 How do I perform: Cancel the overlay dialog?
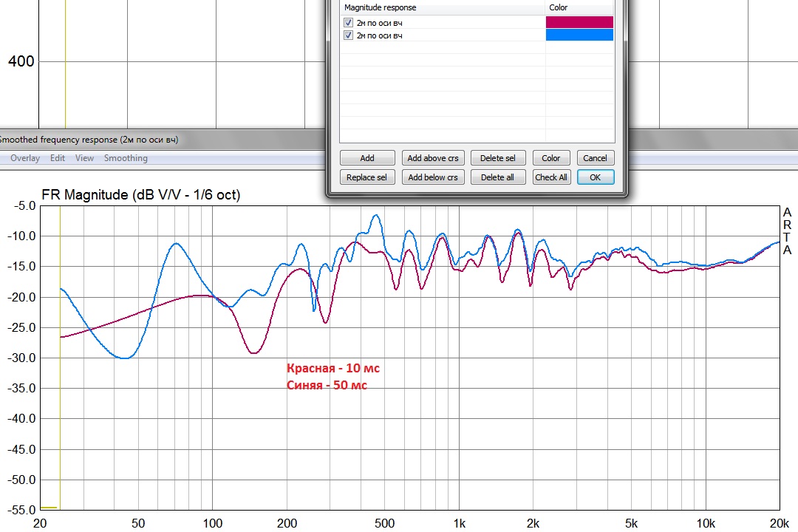click(x=595, y=158)
